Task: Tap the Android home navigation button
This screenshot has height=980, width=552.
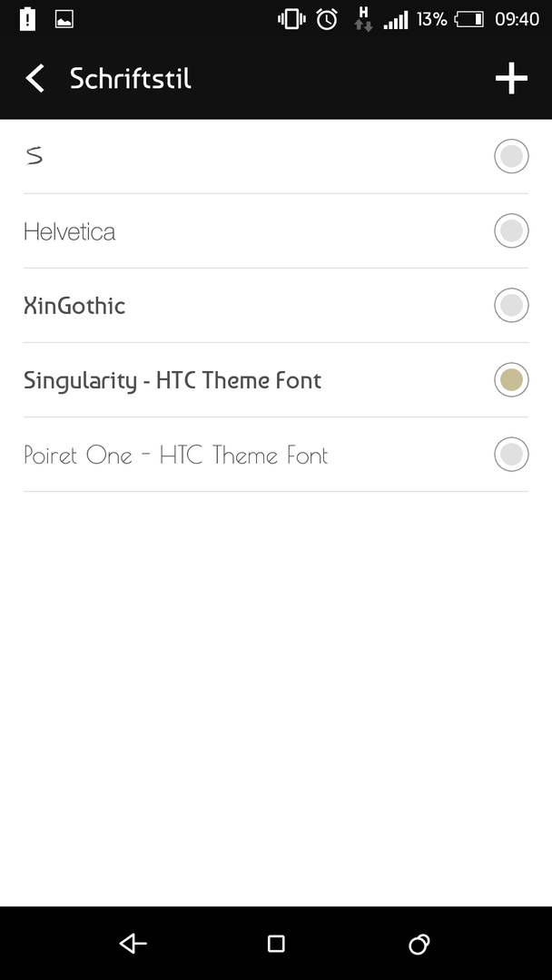Action: (276, 943)
